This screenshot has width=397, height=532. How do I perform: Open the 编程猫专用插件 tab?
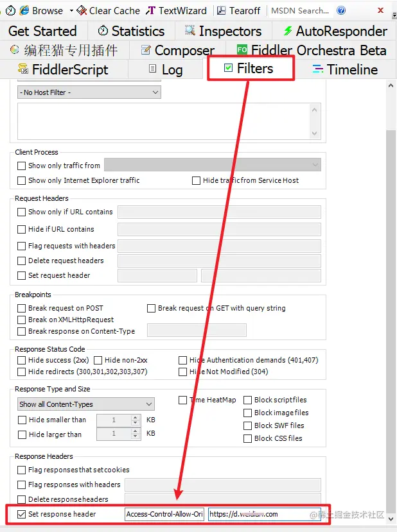tap(64, 50)
